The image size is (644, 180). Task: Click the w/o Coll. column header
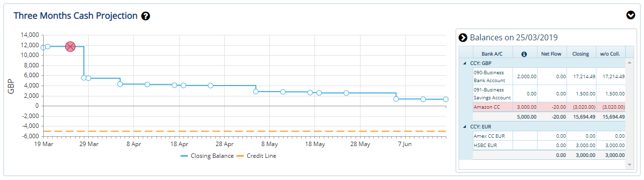611,54
